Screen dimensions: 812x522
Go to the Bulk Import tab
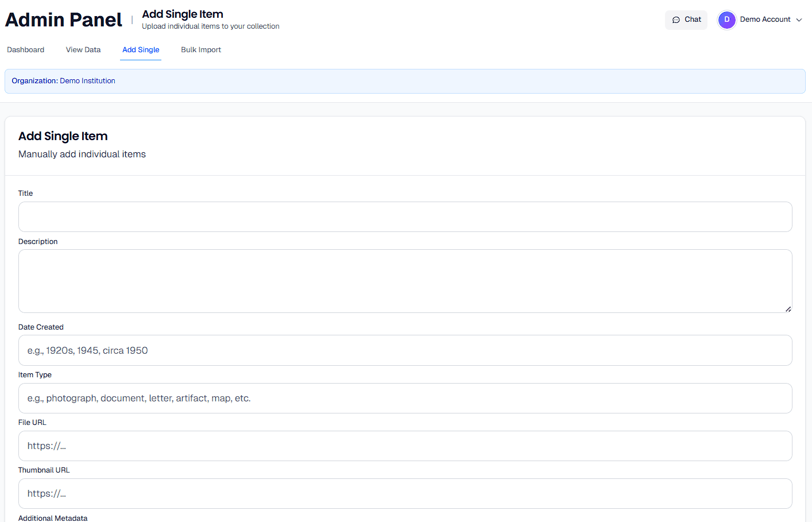tap(201, 50)
